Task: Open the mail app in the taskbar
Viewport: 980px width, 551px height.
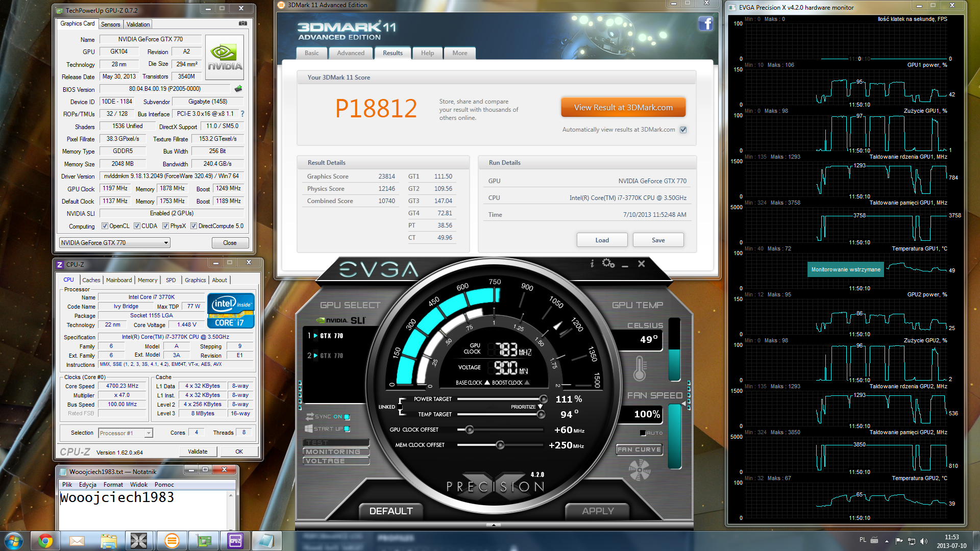Action: click(77, 541)
